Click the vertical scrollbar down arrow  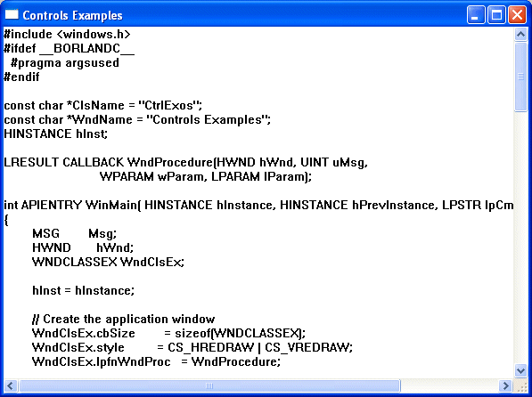click(x=520, y=370)
